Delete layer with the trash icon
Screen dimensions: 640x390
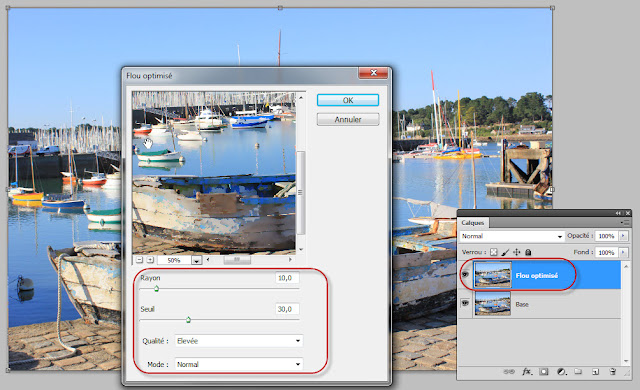tap(612, 372)
